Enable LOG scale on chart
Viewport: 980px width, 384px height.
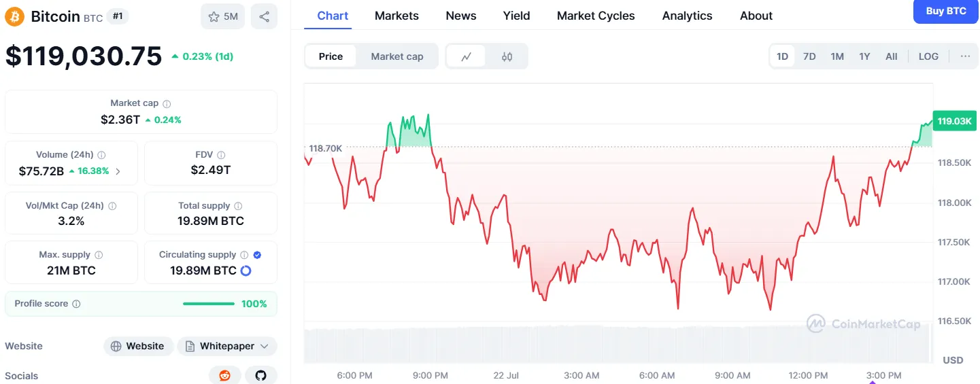click(x=928, y=56)
